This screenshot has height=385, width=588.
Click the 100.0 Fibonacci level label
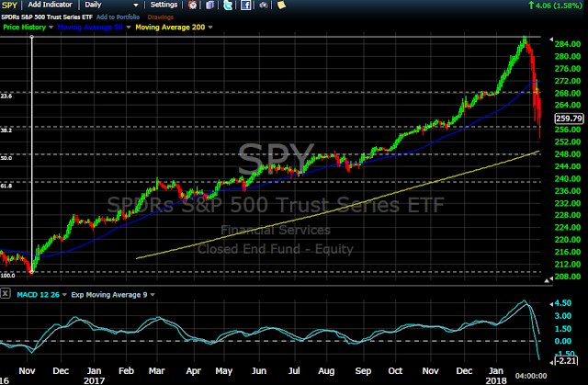pyautogui.click(x=7, y=276)
